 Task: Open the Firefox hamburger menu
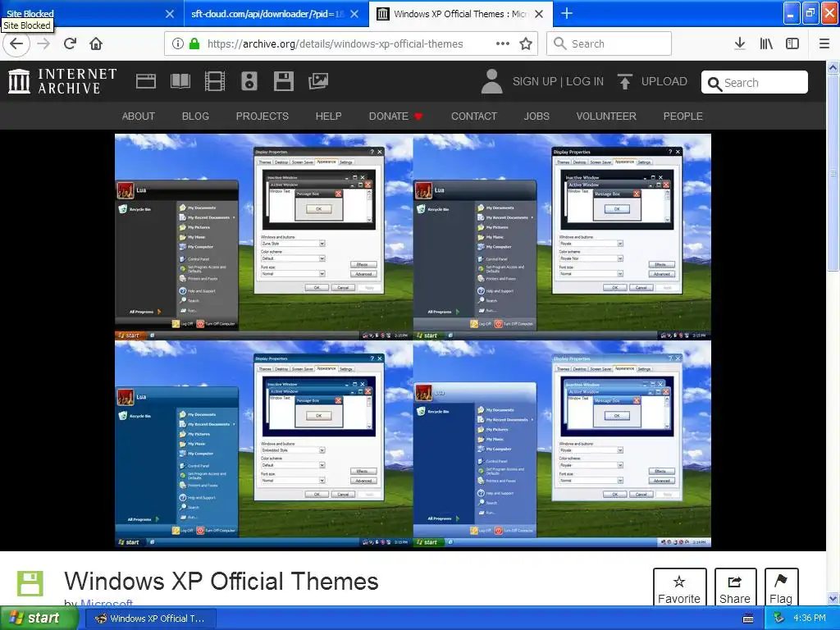pos(824,43)
